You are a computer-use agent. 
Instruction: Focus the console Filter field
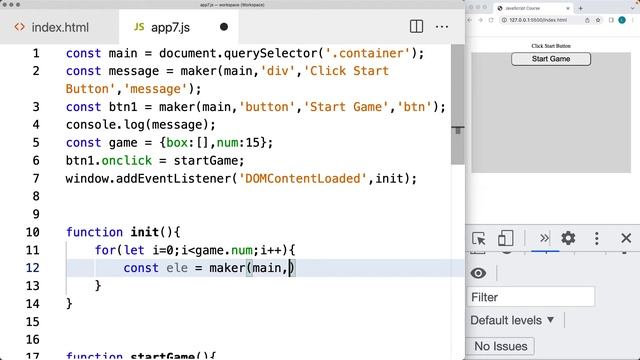pos(531,297)
